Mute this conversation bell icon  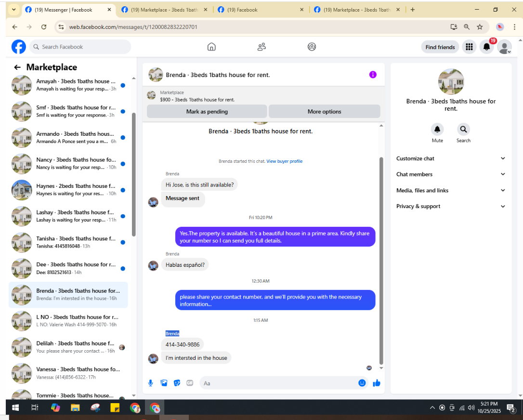click(437, 129)
